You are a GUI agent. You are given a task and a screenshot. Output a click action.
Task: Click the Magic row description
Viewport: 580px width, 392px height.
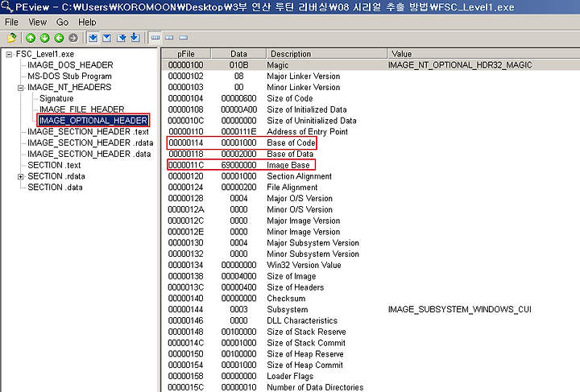click(278, 65)
